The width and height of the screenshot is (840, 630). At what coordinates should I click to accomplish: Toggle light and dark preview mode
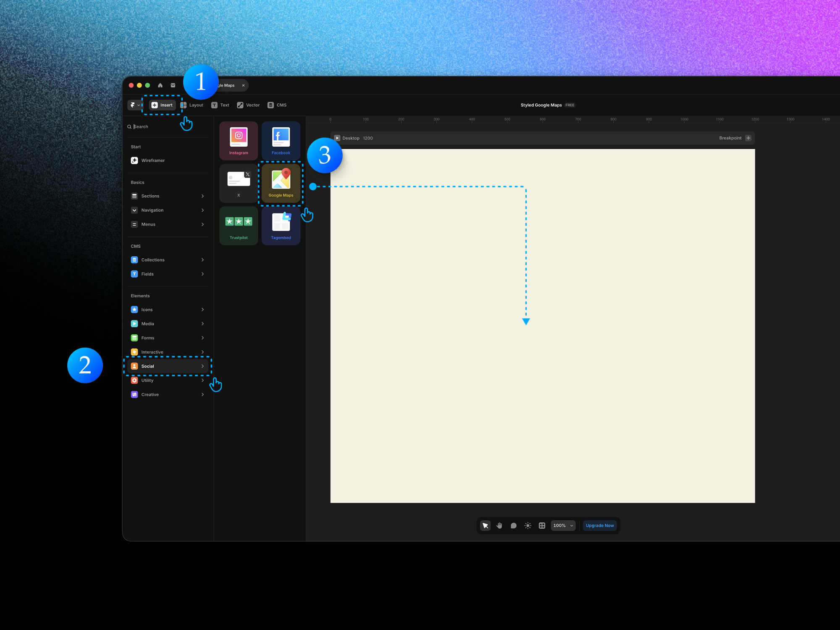(x=528, y=525)
